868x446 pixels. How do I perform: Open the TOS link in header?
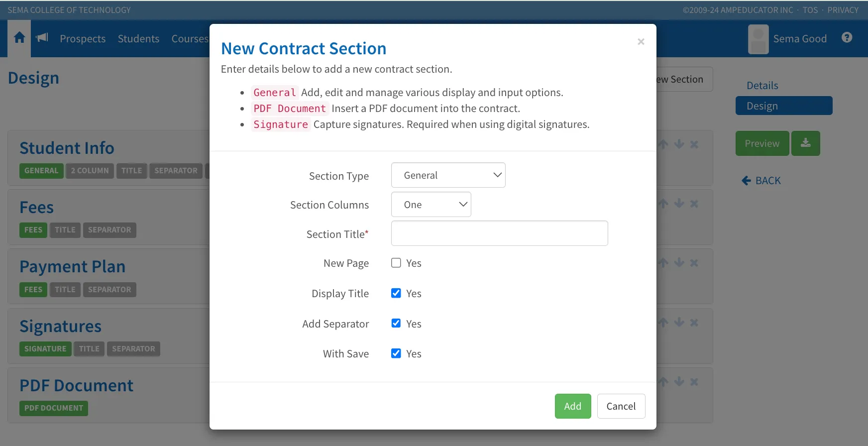click(x=810, y=10)
